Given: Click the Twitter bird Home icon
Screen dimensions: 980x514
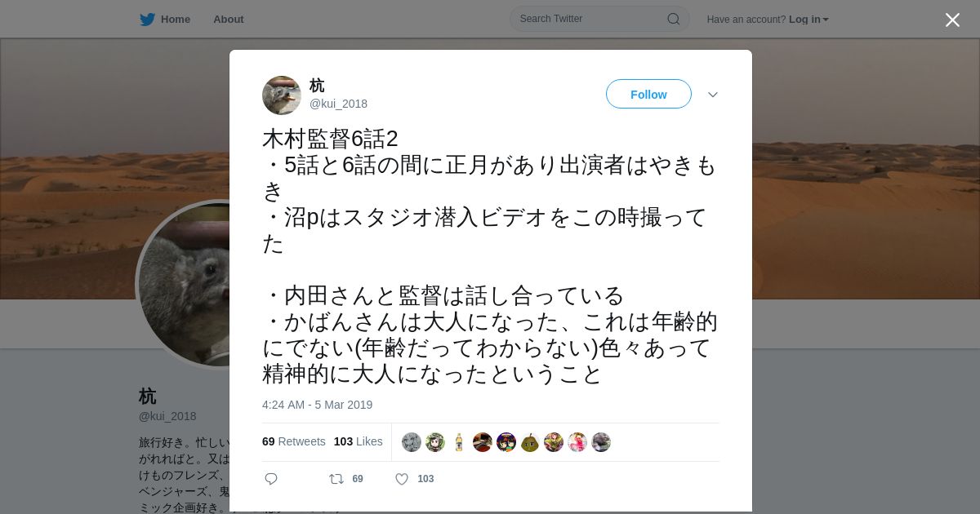Looking at the screenshot, I should tap(147, 20).
